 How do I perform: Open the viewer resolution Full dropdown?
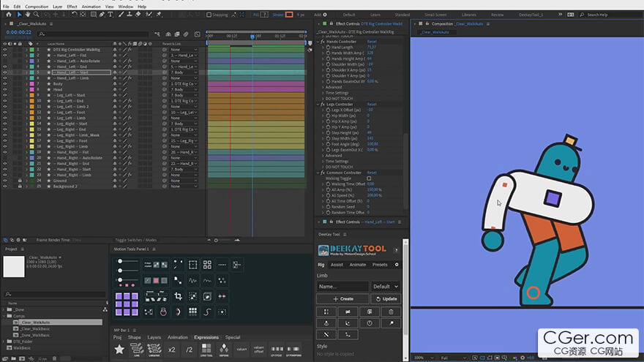(x=453, y=358)
